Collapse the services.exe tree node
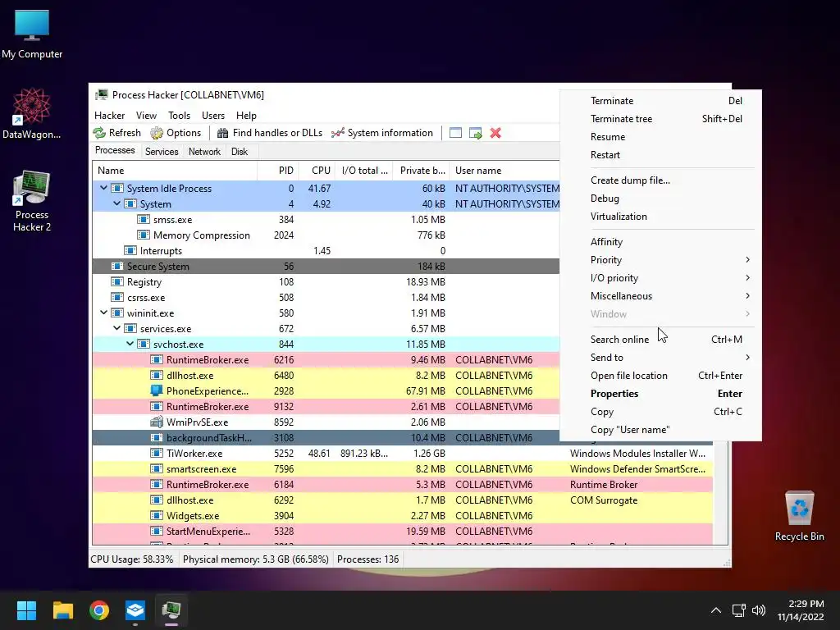Viewport: 840px width, 630px height. point(116,328)
